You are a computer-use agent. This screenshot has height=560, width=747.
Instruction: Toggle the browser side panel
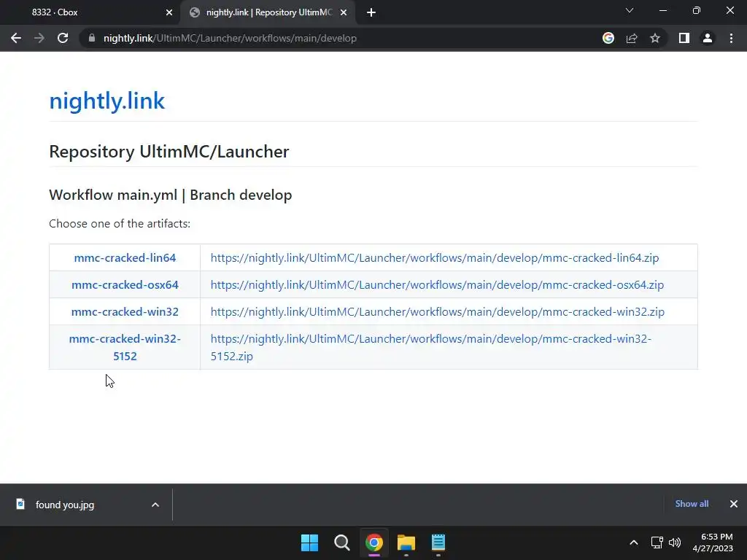click(x=684, y=38)
